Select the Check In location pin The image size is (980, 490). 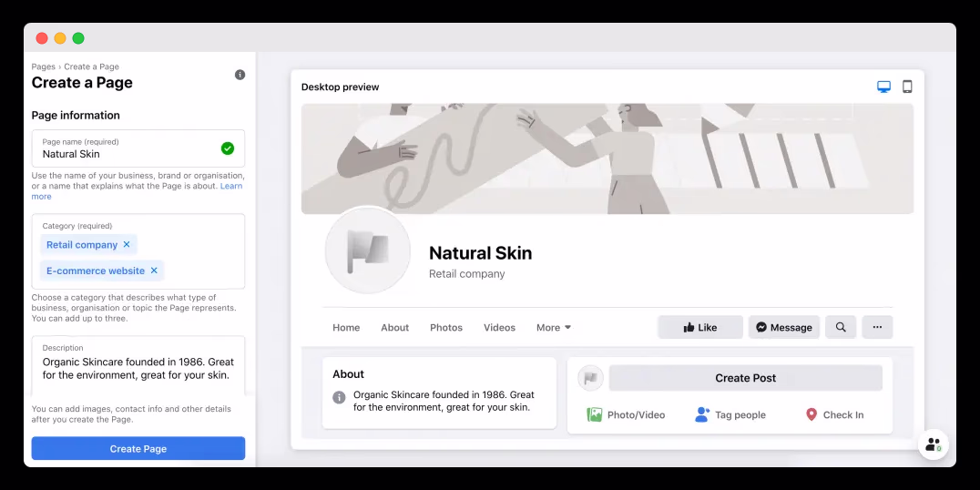click(812, 414)
